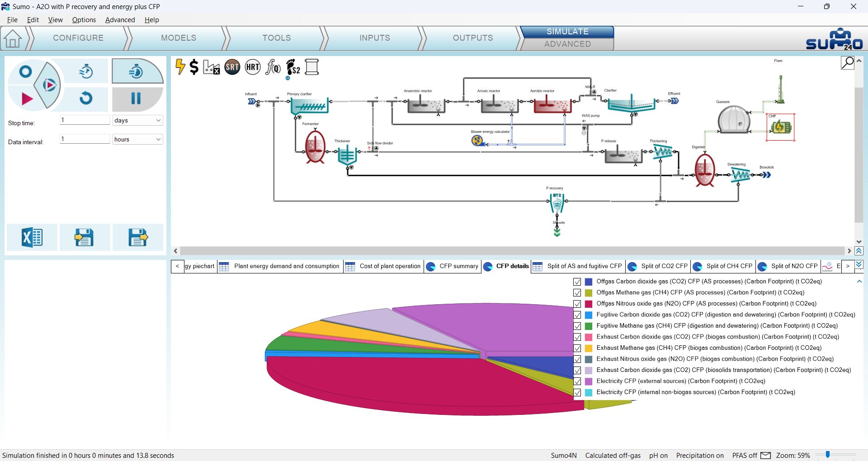Image resolution: width=868 pixels, height=461 pixels.
Task: Click the zoom slider handle in status bar
Action: 828,455
